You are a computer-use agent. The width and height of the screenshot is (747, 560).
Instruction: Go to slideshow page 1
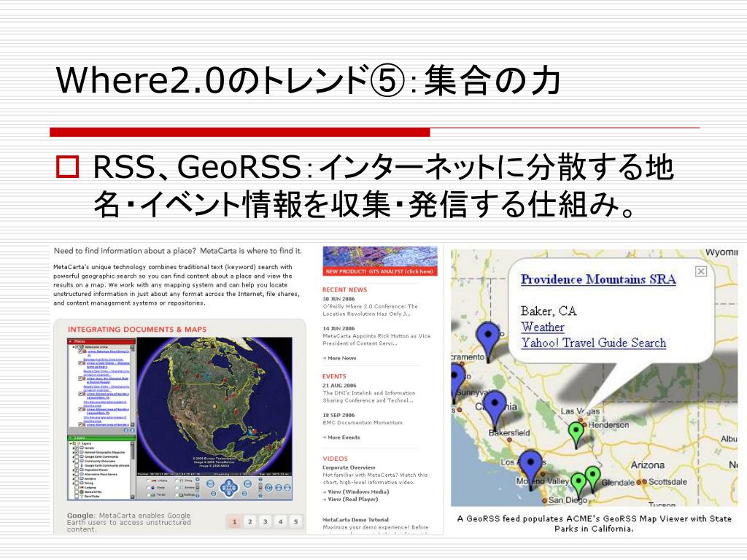coord(234,521)
